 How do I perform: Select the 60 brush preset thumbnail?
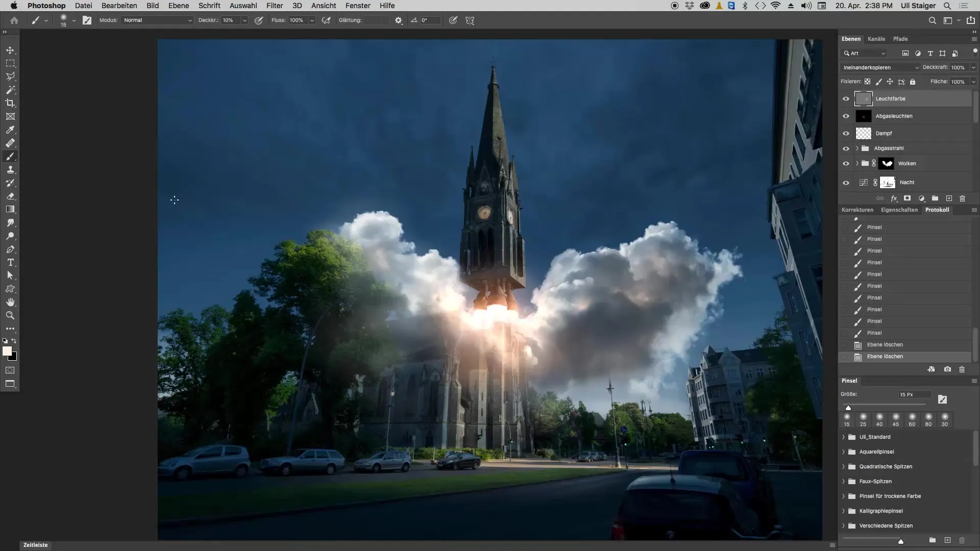pyautogui.click(x=912, y=420)
